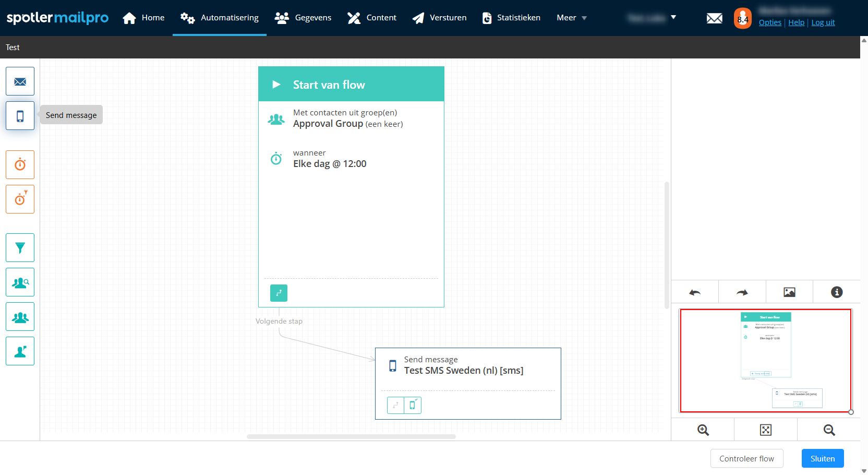Click the Send message tooltip label
Screen dimensions: 868x475
click(71, 115)
